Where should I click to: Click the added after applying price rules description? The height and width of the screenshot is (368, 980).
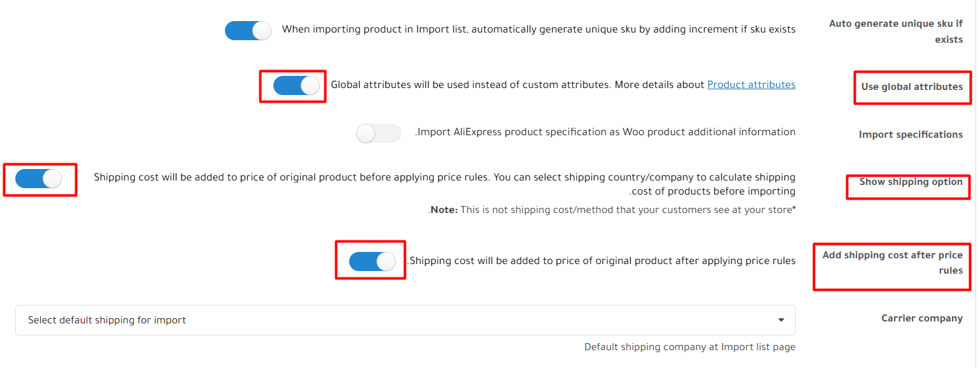pos(601,261)
